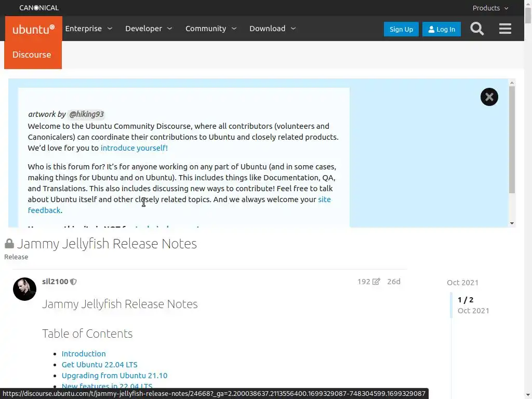This screenshot has width=532, height=399.
Task: Follow the site feedback link
Action: 324,199
